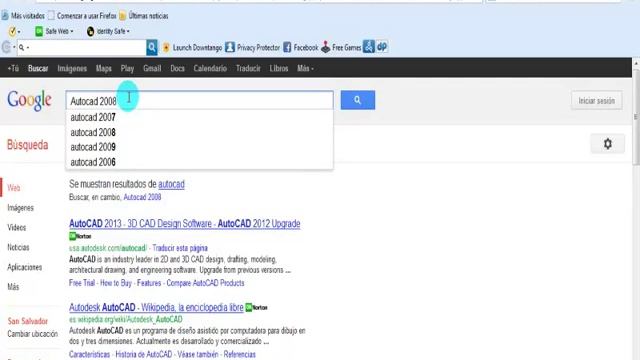Click Norton badge under AutoCAD 2013 result
This screenshot has height=360, width=640.
tap(80, 236)
